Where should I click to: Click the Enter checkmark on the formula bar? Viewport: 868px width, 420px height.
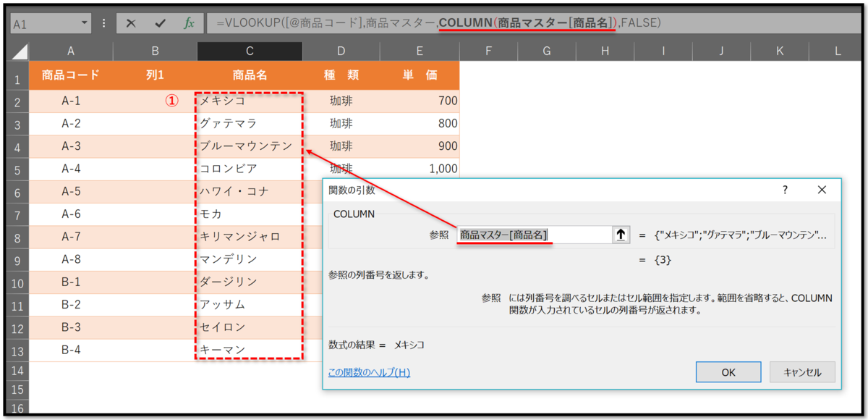point(161,22)
